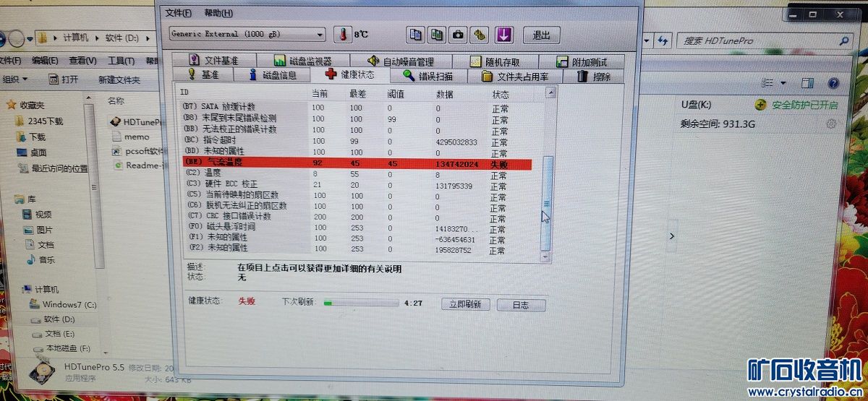The image size is (868, 401).
Task: Open the 工具(T) menu in Explorer
Action: (x=122, y=61)
